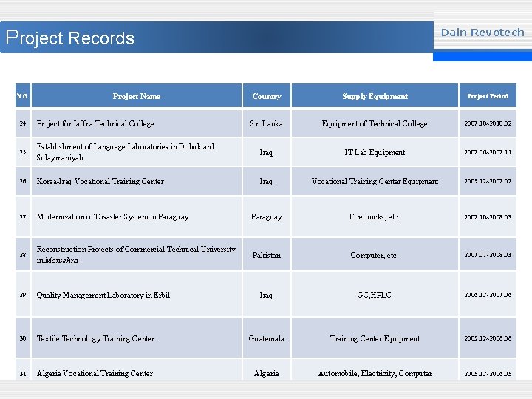
Task: Click 'Establishment of Language Laboratories in Dohuk' cell
Action: [x=137, y=152]
